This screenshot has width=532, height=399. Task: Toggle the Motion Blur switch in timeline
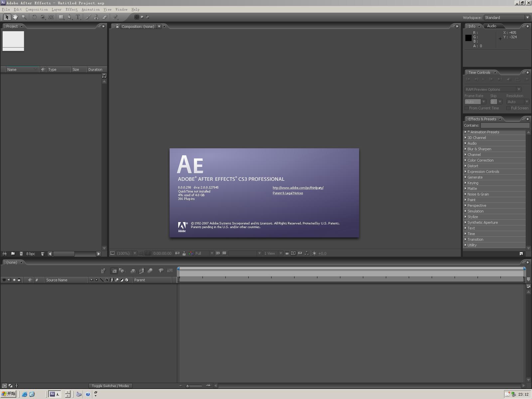150,271
